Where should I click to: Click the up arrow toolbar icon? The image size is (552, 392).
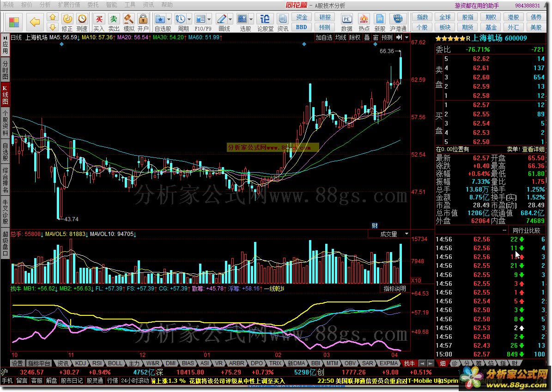click(53, 17)
